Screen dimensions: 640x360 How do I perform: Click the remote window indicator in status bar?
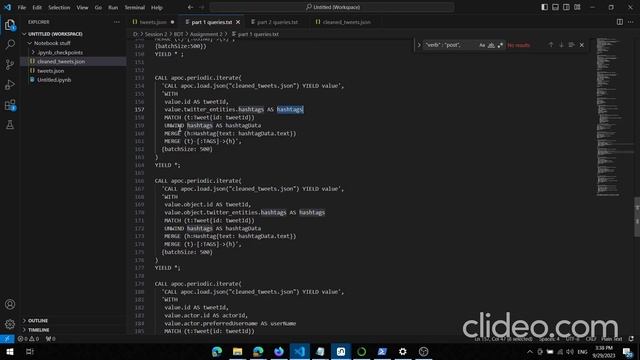click(x=7, y=339)
